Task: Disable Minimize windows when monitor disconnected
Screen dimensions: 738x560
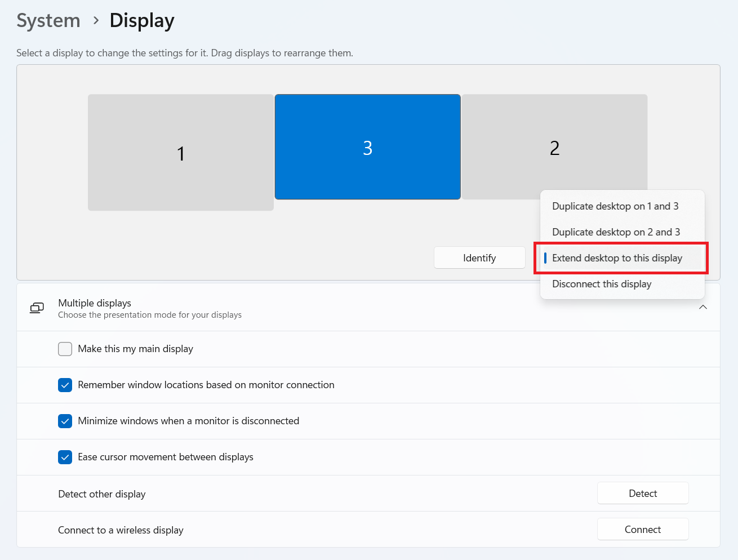Action: click(65, 421)
